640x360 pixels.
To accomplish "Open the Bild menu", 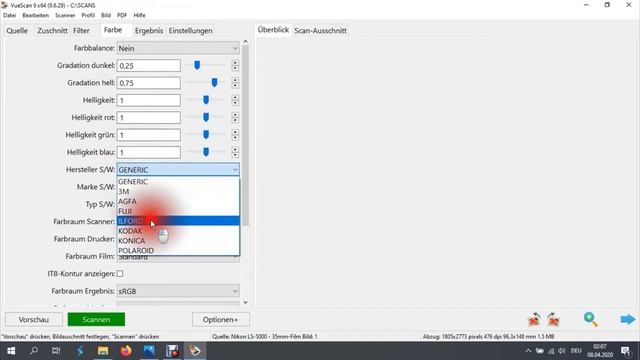I will [106, 15].
